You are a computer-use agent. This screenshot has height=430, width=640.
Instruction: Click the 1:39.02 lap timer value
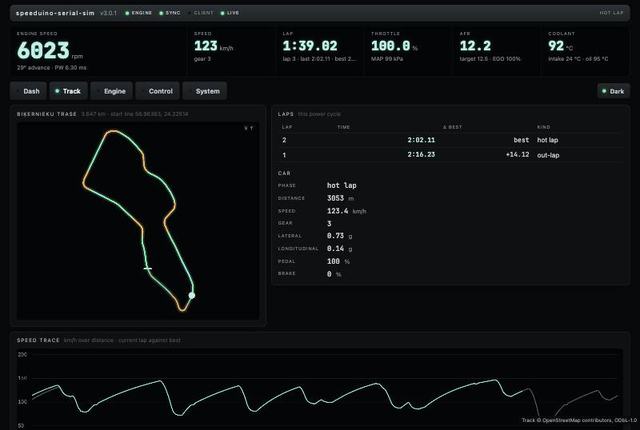[x=310, y=46]
